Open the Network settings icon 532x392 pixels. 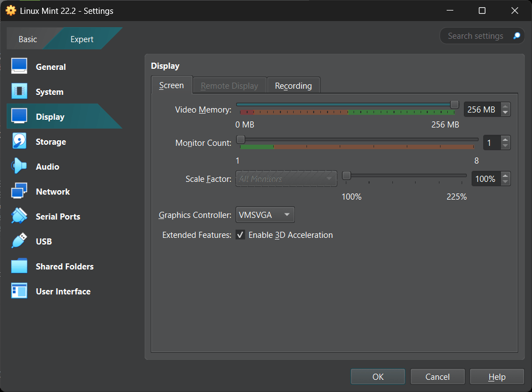point(19,191)
